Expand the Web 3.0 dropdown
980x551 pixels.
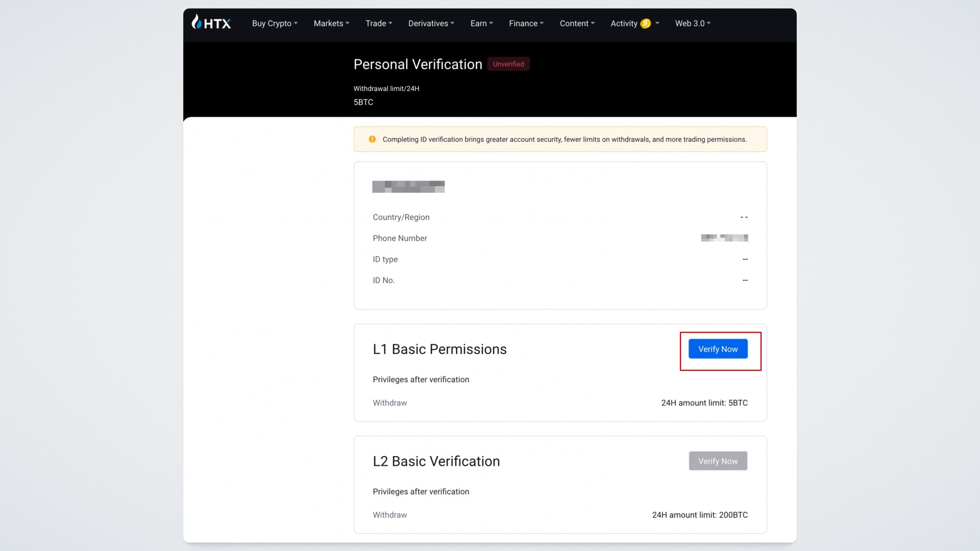(693, 23)
